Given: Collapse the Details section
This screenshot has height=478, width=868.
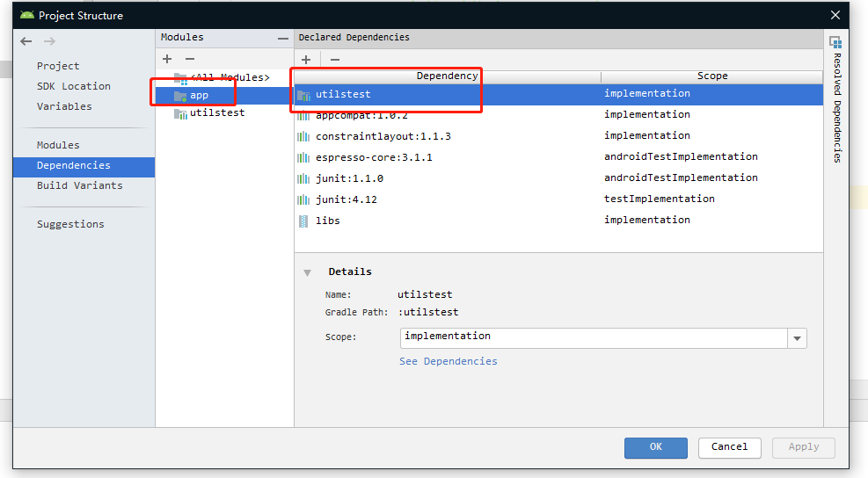Looking at the screenshot, I should tap(307, 272).
